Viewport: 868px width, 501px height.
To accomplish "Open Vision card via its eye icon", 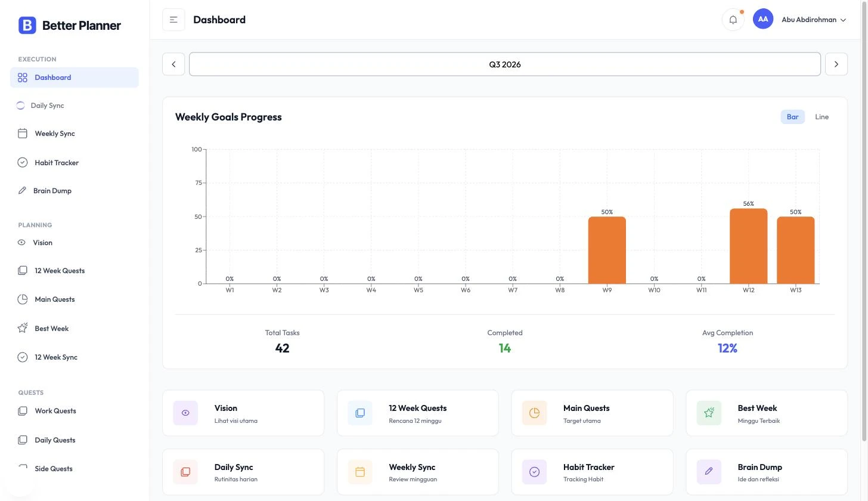I will pyautogui.click(x=185, y=413).
